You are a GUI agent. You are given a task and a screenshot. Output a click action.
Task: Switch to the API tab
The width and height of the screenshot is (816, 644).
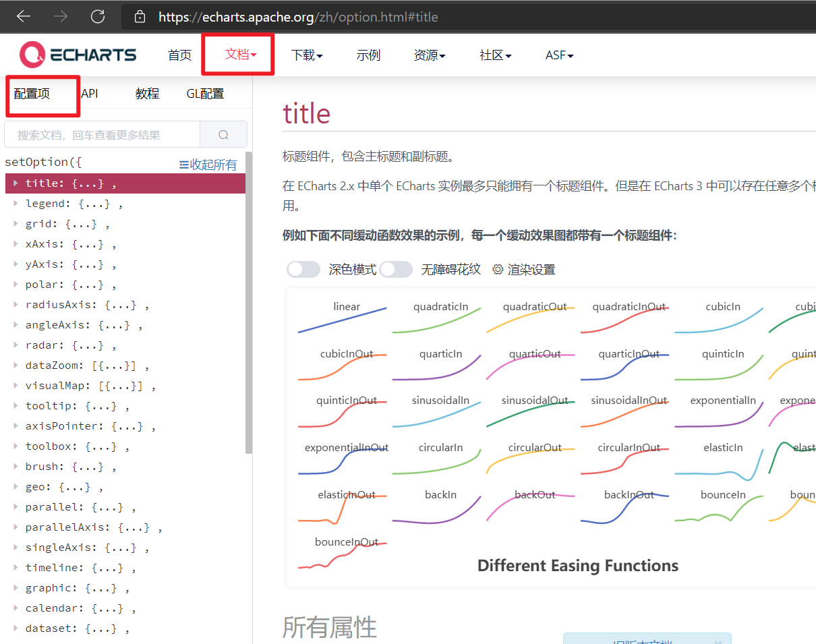point(90,94)
